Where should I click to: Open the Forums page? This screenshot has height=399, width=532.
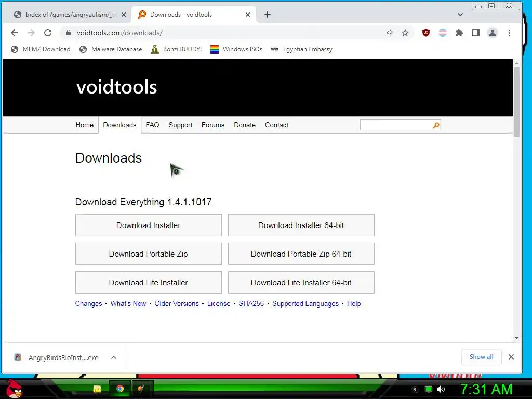[x=212, y=125]
